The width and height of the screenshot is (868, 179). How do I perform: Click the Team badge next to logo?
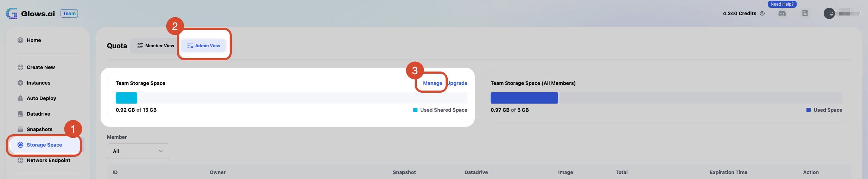pos(69,13)
